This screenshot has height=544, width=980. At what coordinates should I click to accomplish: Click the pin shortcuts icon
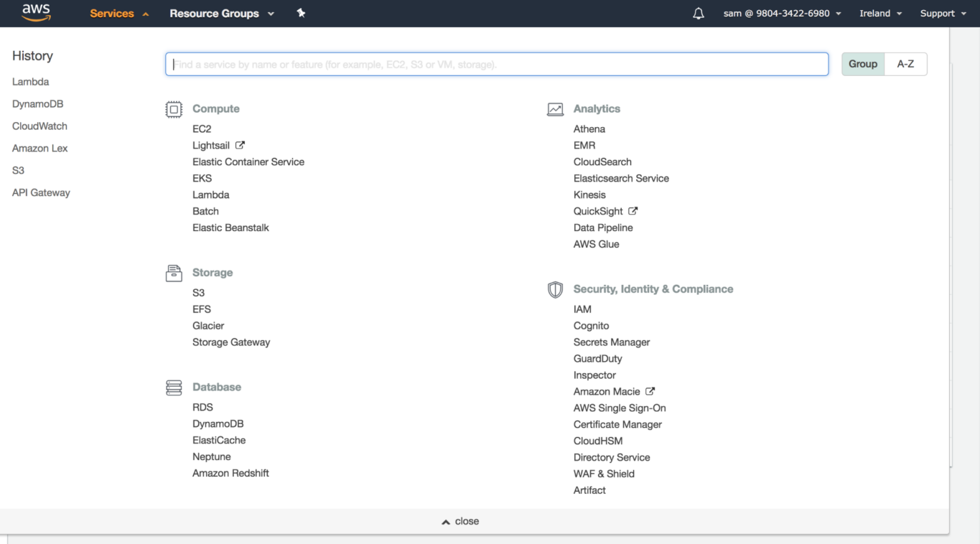click(301, 13)
